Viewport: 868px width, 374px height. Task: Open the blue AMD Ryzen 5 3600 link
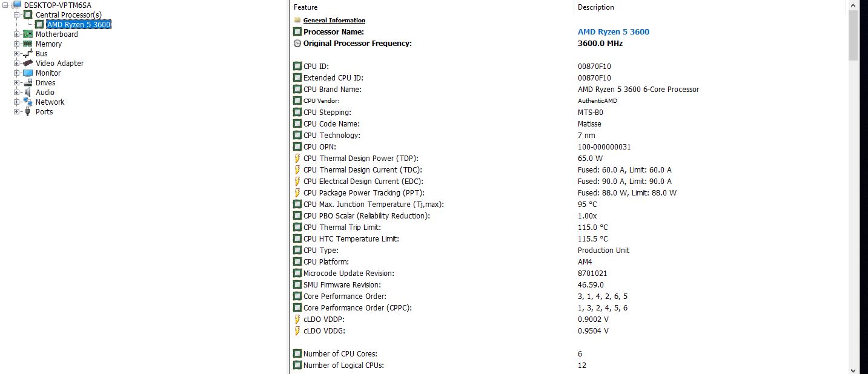point(614,31)
